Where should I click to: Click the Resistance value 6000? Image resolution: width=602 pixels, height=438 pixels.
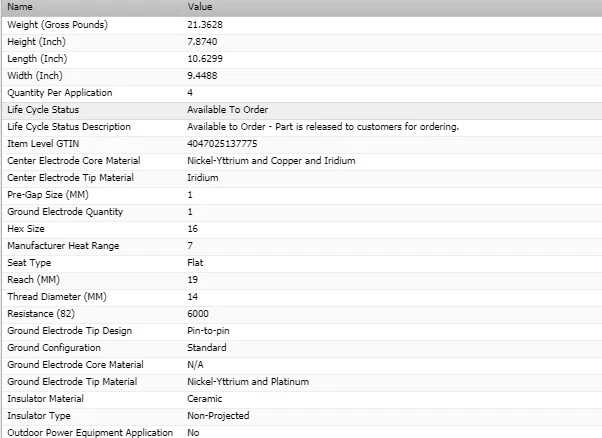pyautogui.click(x=198, y=314)
